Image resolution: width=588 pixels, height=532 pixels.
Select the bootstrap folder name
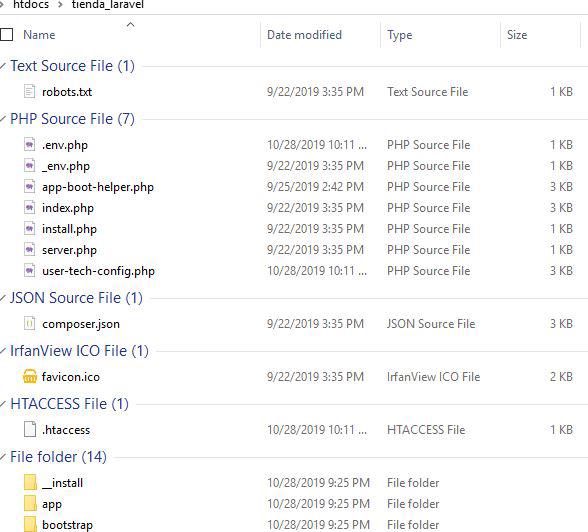click(68, 525)
